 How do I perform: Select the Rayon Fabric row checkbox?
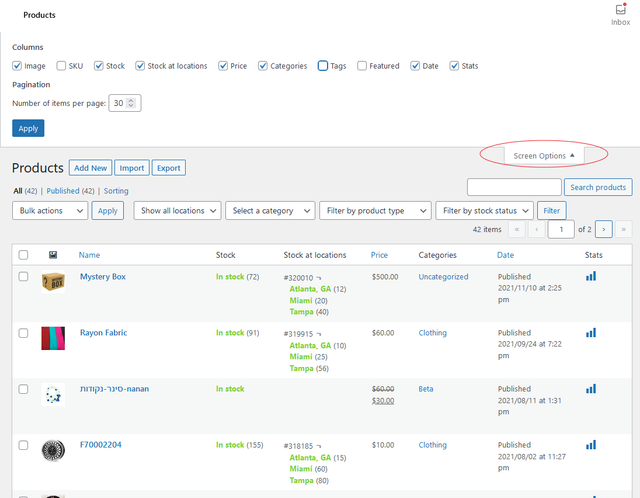click(23, 333)
